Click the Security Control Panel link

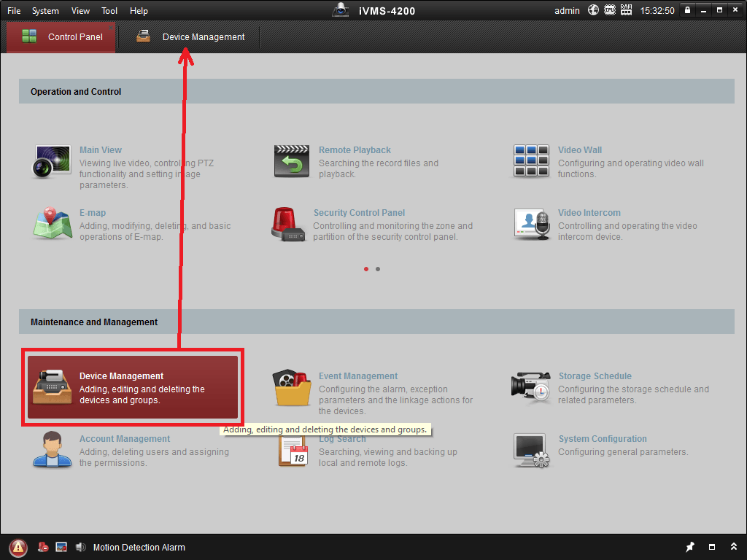pyautogui.click(x=359, y=213)
